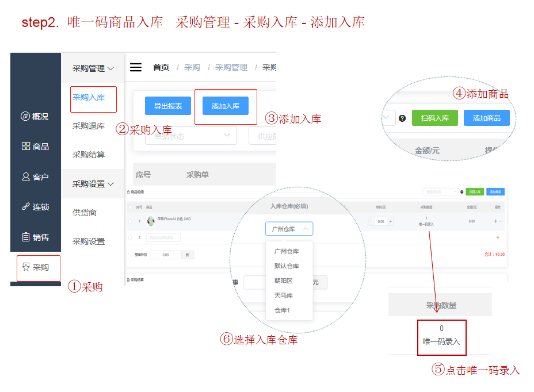Open 概况 overview in the dark sidebar
Viewport: 534px width, 392px height.
[x=35, y=117]
